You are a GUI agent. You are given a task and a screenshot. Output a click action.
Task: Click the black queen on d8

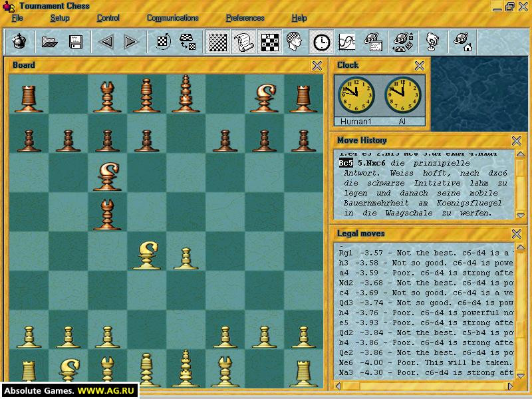(x=146, y=95)
